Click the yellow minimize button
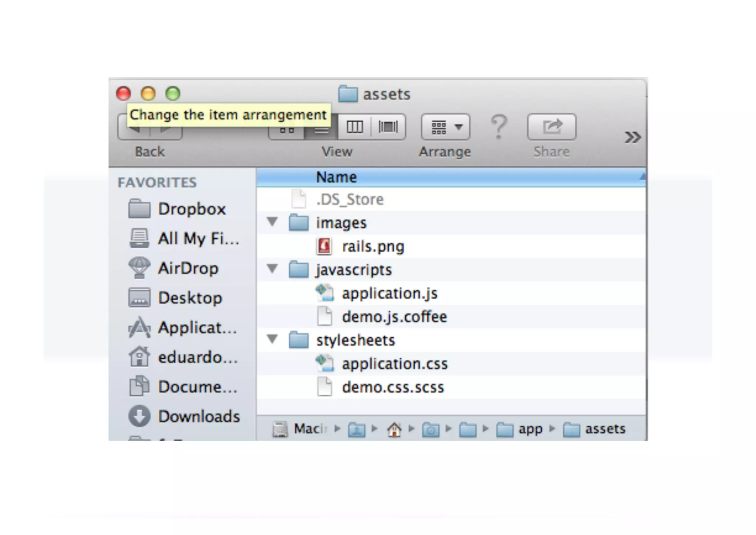Viewport: 756px width, 535px height. point(148,93)
